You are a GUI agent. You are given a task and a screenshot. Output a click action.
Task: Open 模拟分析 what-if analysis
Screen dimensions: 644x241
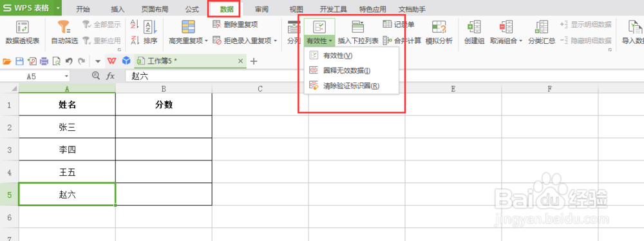point(439,32)
